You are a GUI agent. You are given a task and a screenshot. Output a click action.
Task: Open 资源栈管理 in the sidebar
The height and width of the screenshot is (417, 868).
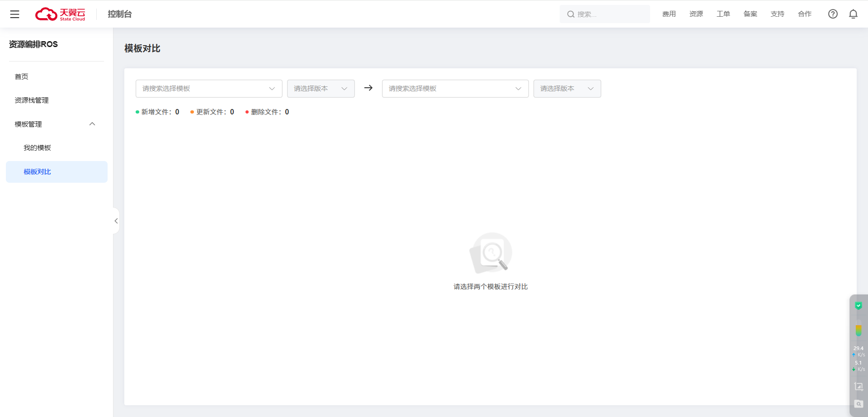point(32,100)
